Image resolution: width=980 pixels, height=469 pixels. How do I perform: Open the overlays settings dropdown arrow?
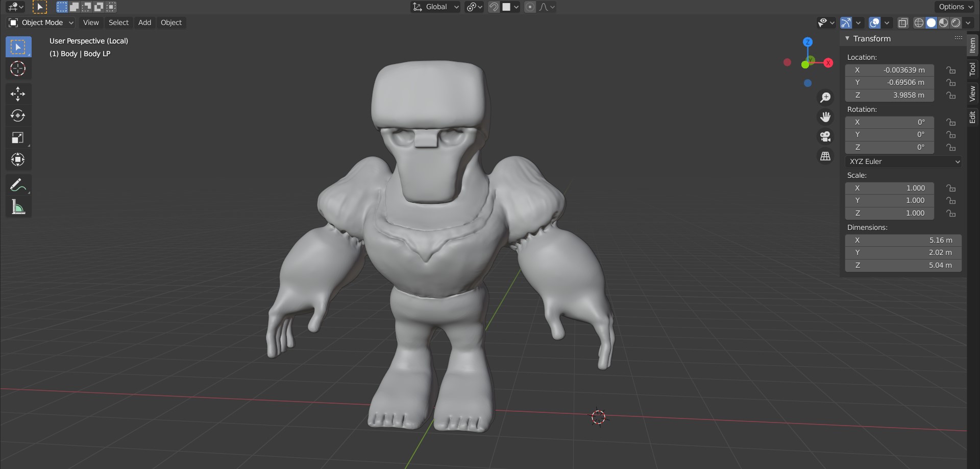tap(887, 22)
